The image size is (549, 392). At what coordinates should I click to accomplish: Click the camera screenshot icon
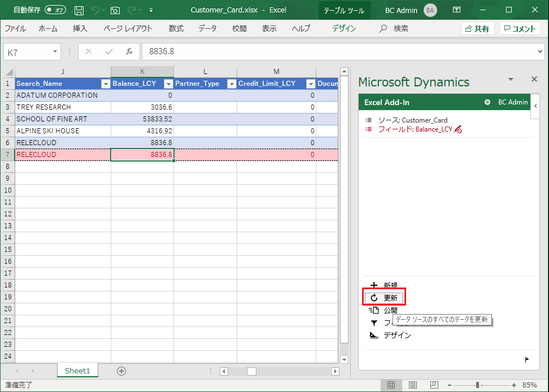click(x=115, y=10)
